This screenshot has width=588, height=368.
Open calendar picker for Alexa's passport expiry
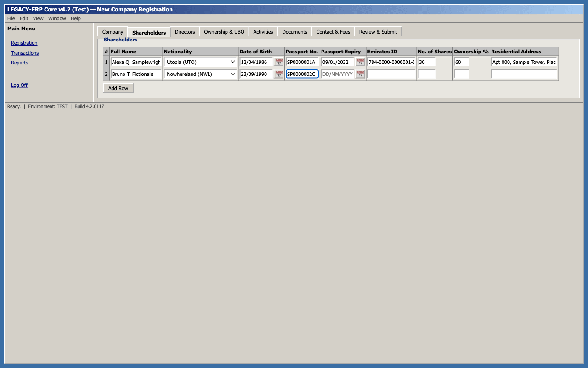pos(361,62)
